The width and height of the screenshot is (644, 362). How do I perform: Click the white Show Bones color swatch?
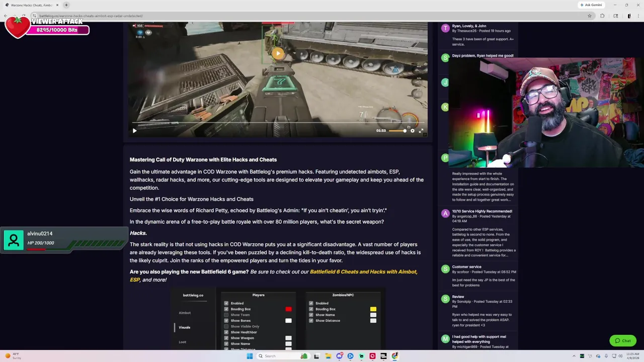click(x=288, y=321)
